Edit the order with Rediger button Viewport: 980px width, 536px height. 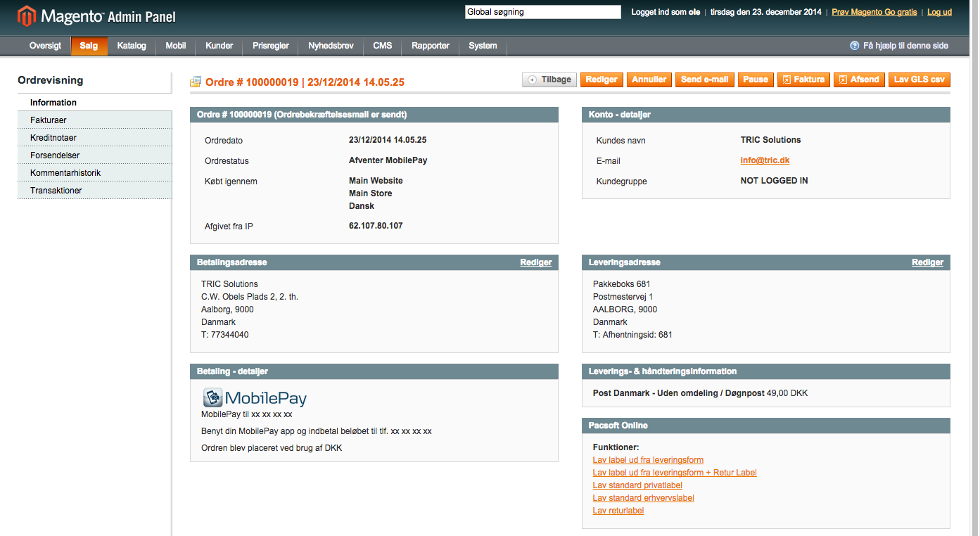[x=602, y=80]
